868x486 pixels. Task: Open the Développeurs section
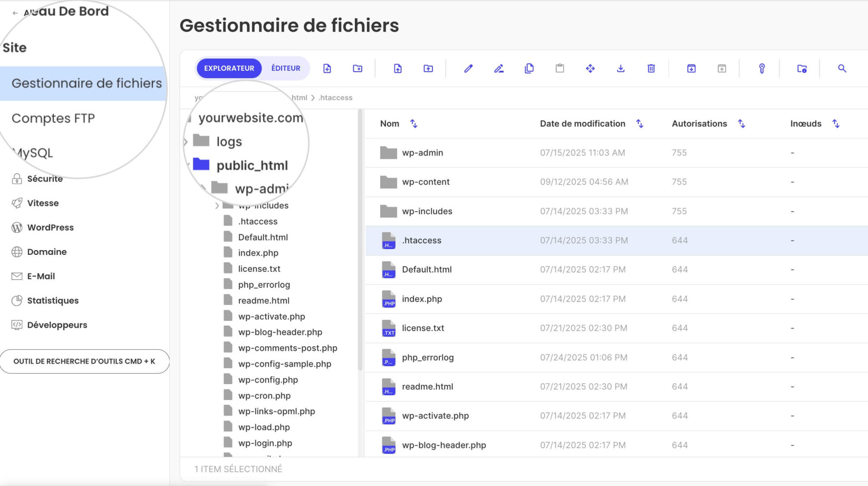[57, 325]
